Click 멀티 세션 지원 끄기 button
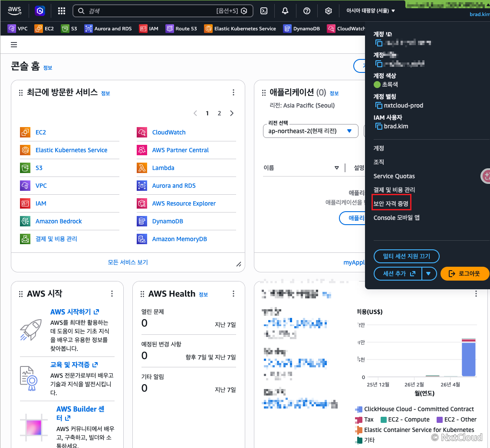 pos(407,256)
